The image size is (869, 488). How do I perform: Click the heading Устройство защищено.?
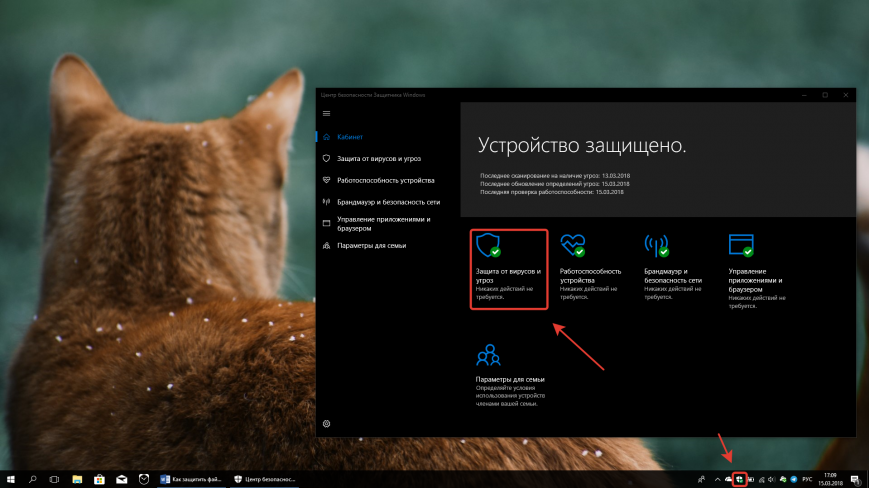[582, 145]
